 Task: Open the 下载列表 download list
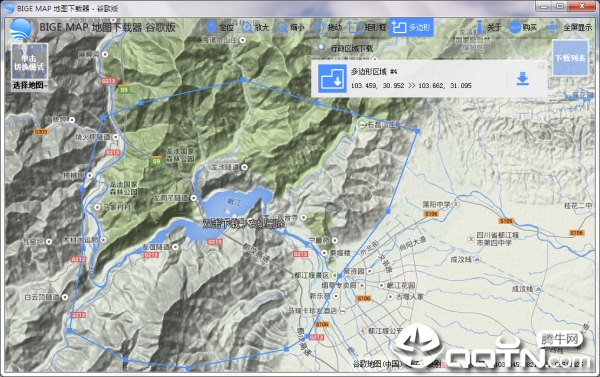(570, 58)
